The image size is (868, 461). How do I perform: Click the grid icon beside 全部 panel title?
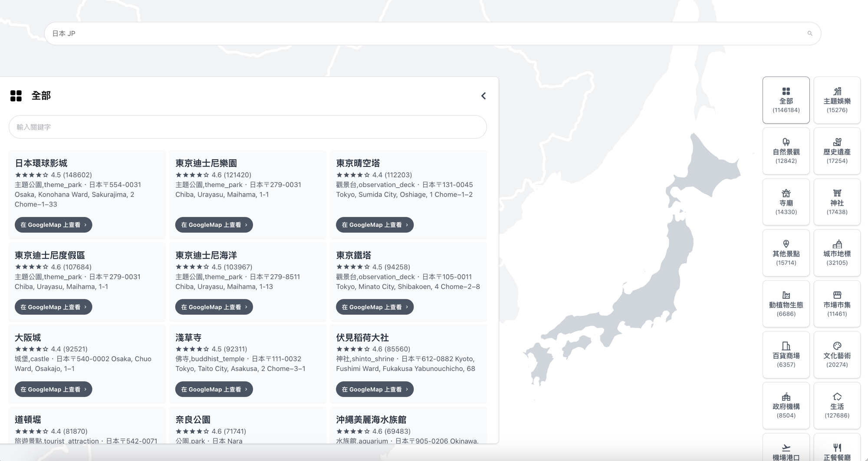[16, 96]
